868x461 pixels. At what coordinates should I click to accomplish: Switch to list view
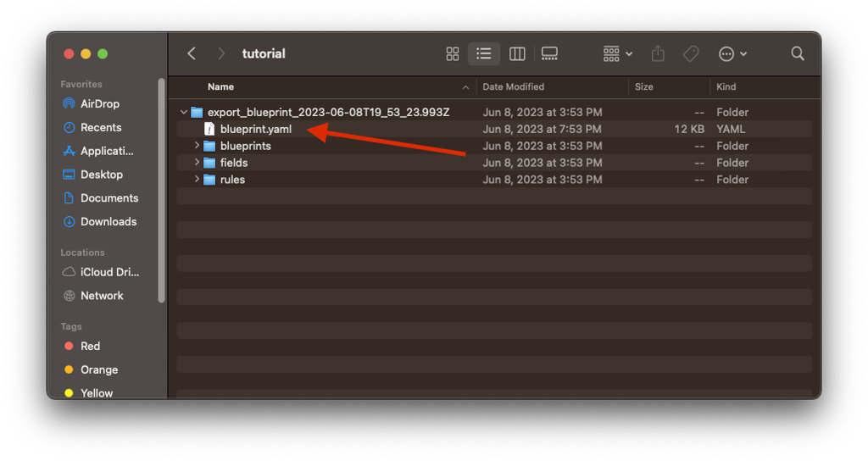[x=484, y=53]
